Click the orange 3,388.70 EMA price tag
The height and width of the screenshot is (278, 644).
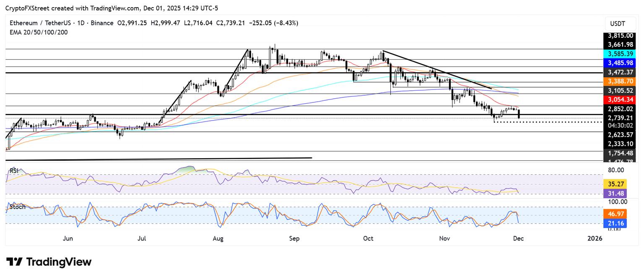619,81
